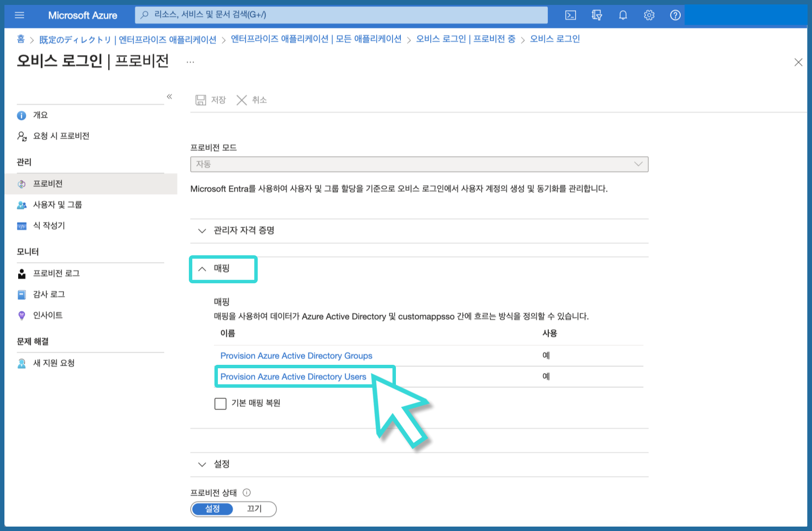Click the search magnifier icon
The height and width of the screenshot is (531, 812).
[145, 15]
